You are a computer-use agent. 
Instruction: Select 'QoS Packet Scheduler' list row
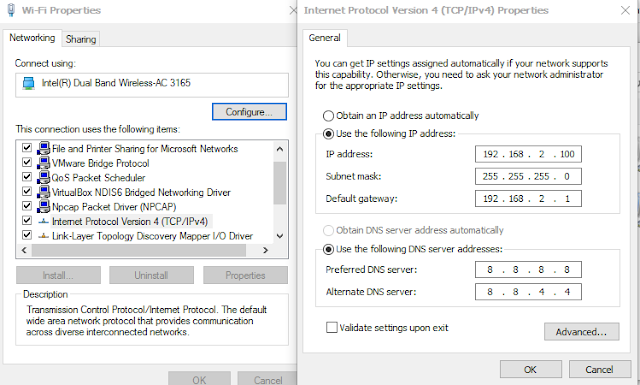pos(98,178)
